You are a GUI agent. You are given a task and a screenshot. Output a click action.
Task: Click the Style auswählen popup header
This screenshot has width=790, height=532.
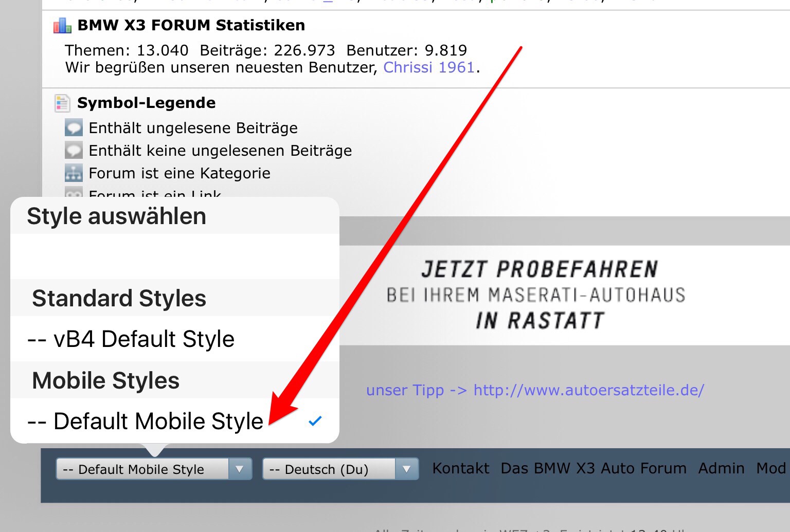coord(117,216)
